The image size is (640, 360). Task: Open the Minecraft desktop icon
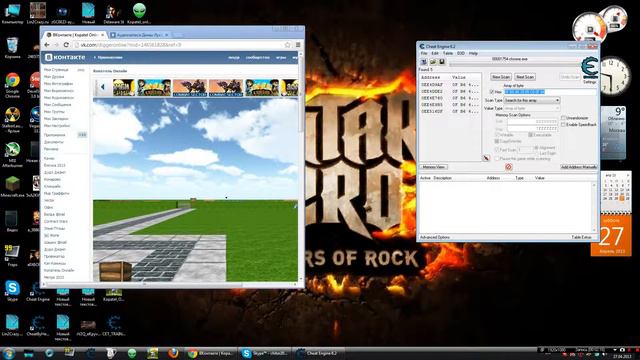(12, 187)
